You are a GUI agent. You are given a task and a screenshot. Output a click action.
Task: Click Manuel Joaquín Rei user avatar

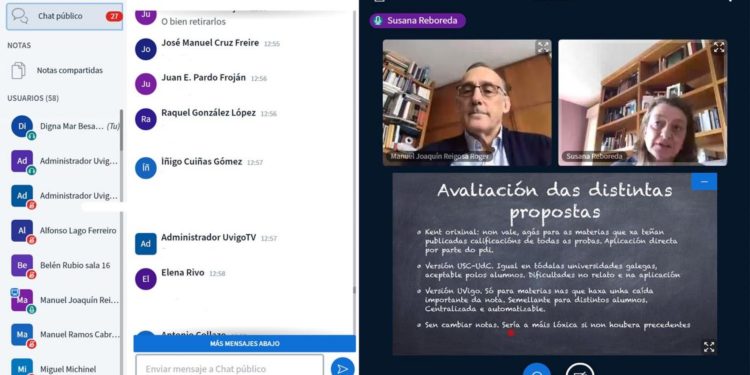pos(22,300)
